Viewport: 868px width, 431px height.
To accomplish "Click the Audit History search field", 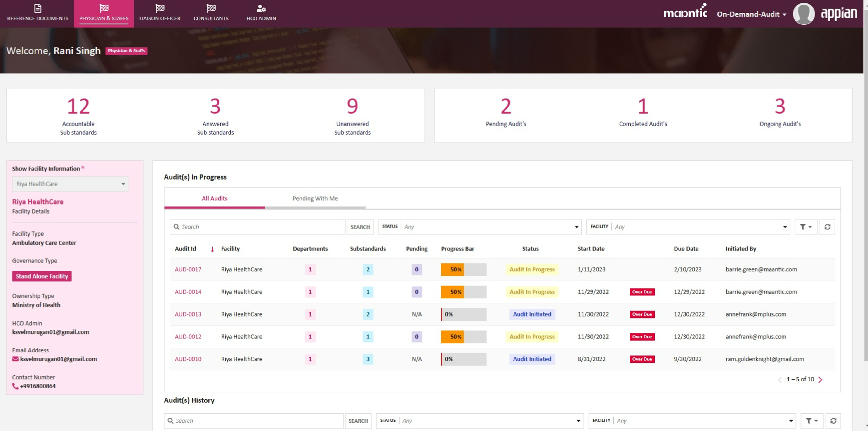I will point(254,421).
